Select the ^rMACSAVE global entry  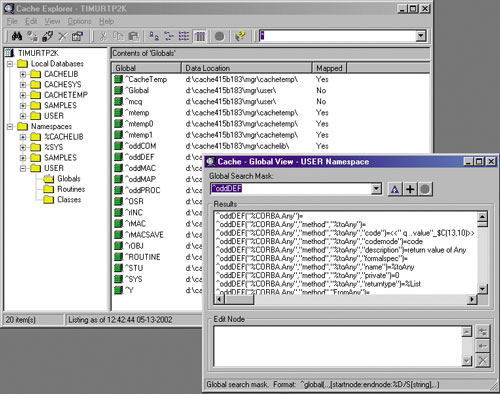(x=139, y=235)
